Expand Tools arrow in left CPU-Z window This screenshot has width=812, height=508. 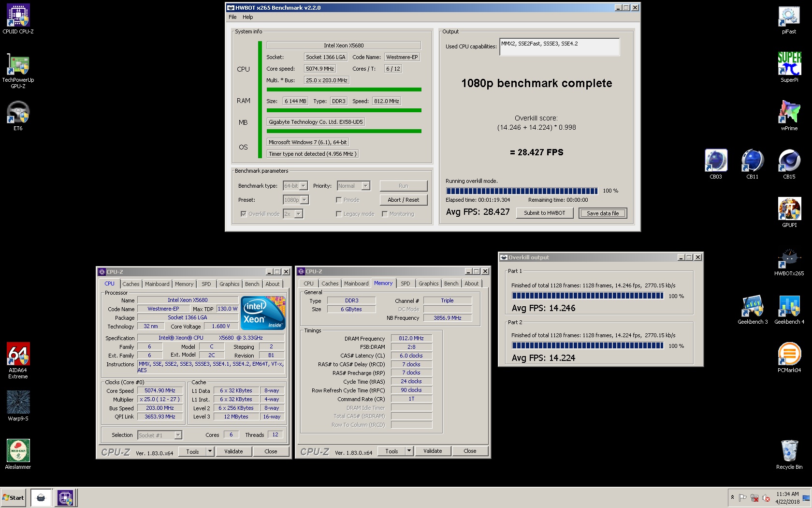[x=210, y=451]
